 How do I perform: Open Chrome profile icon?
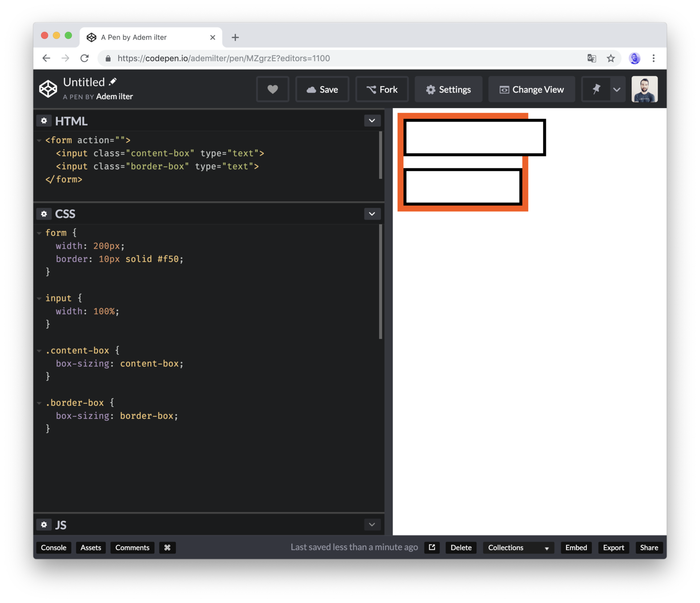coord(634,59)
